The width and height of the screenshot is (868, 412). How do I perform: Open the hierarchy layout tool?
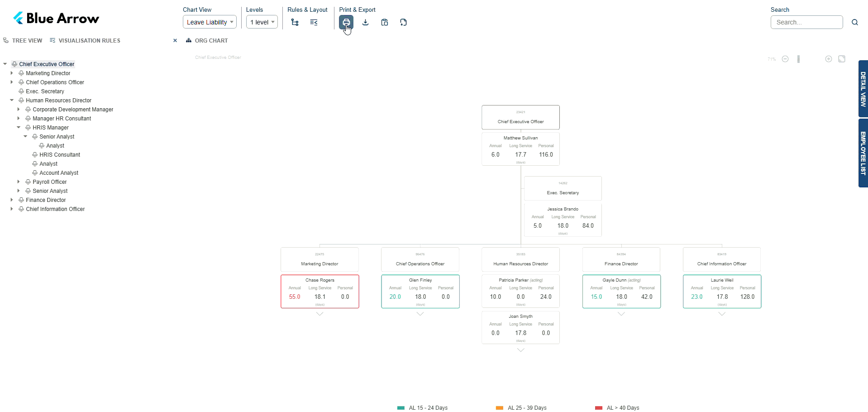coord(294,22)
